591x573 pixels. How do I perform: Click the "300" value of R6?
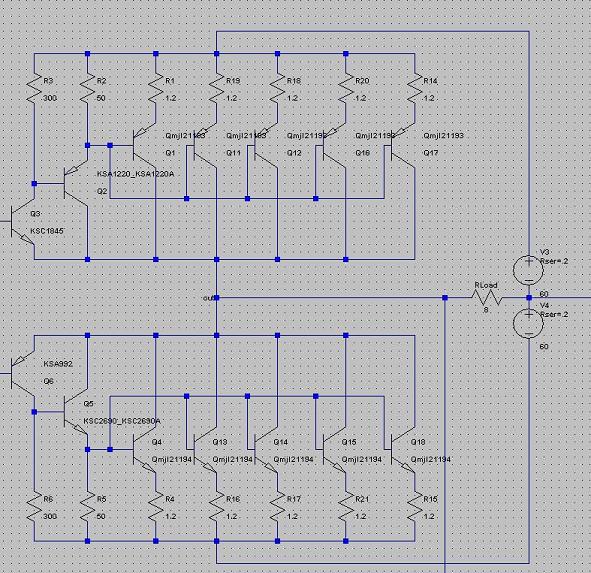click(49, 516)
